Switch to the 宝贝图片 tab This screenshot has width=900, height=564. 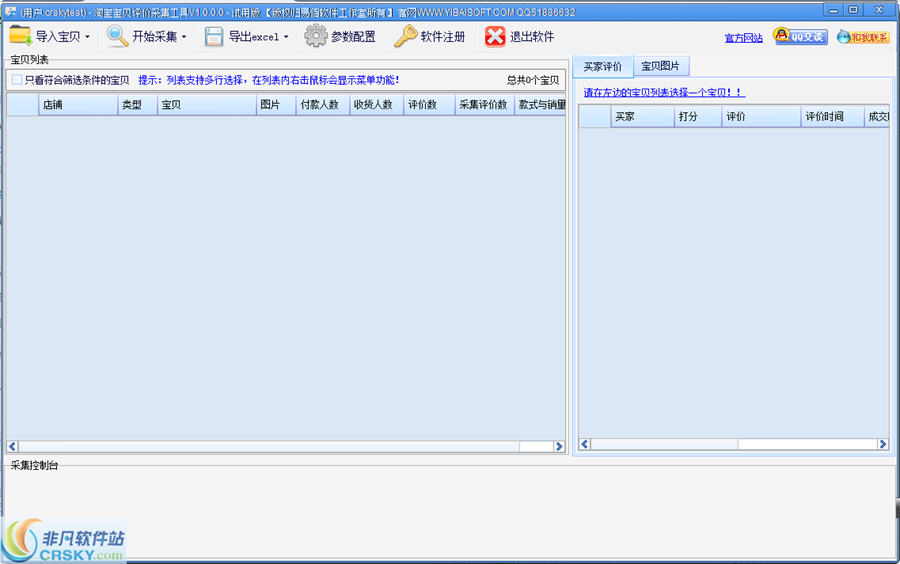tap(660, 66)
